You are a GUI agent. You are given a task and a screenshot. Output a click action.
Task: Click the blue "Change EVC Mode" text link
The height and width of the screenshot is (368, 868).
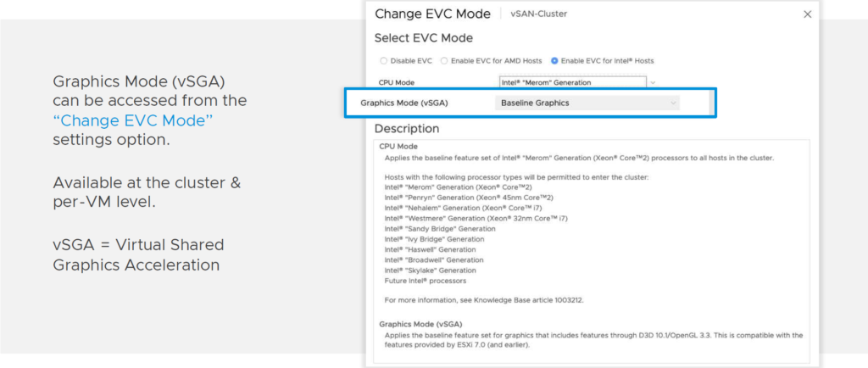click(133, 120)
